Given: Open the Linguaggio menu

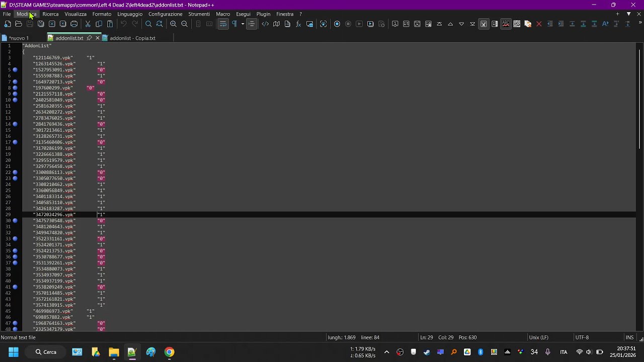Looking at the screenshot, I should pos(130,14).
